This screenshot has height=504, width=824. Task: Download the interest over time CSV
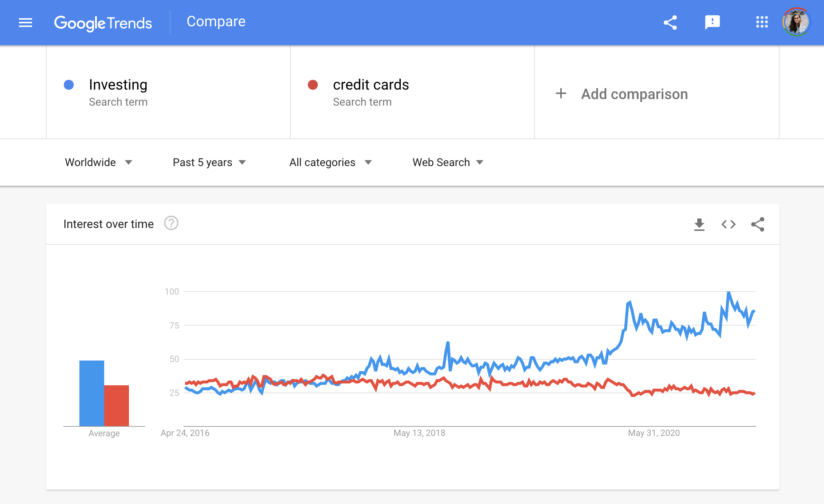(x=699, y=224)
